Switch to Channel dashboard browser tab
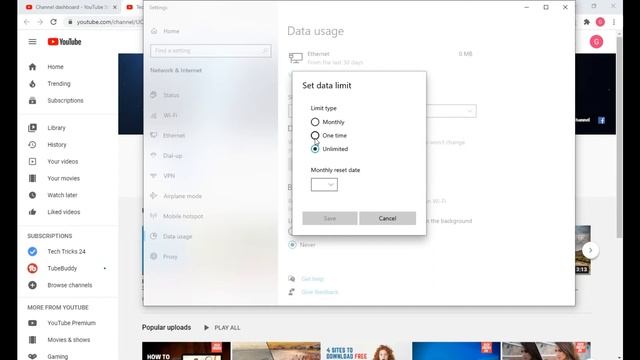 coord(69,7)
